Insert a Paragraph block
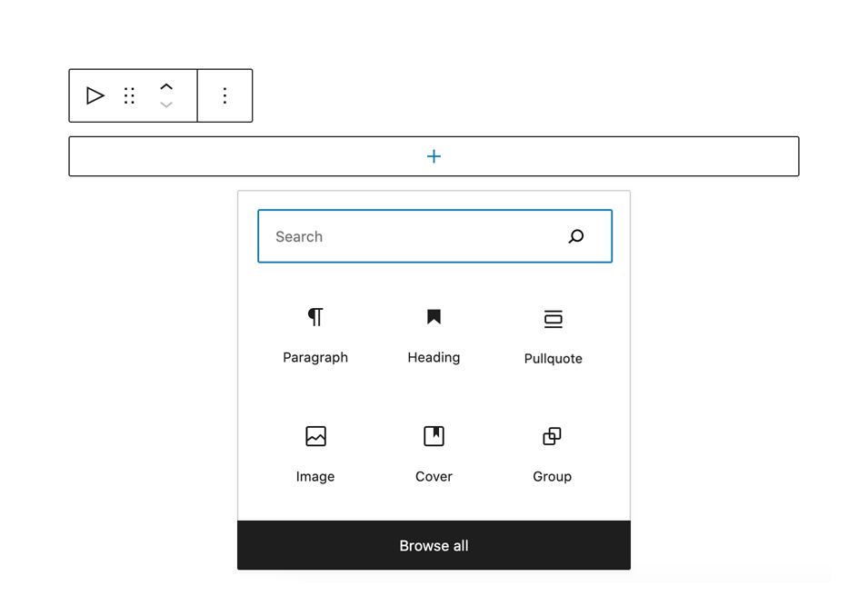 tap(315, 335)
